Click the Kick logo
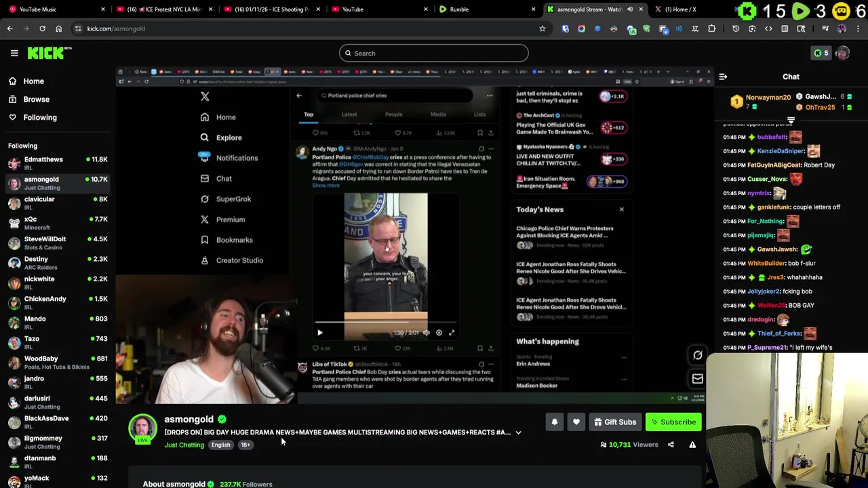Image resolution: width=868 pixels, height=488 pixels. pyautogui.click(x=50, y=53)
